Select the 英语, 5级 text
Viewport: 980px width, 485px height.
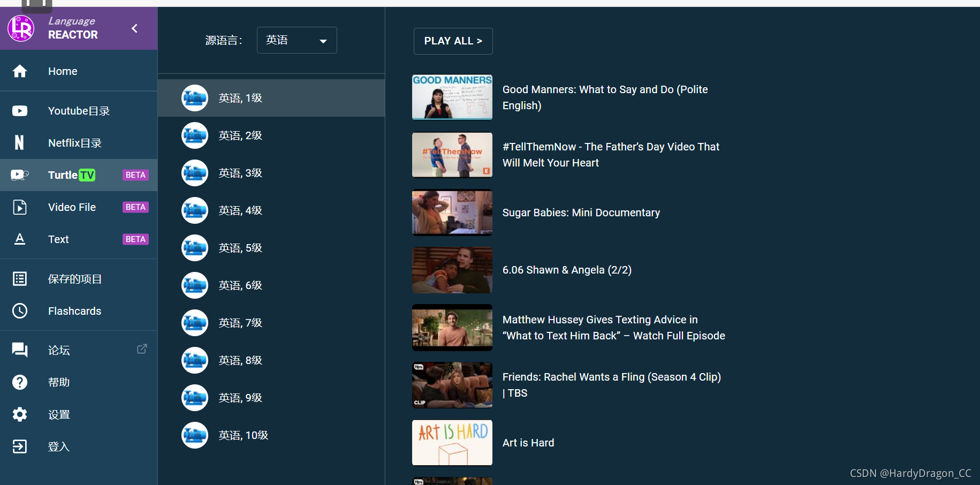point(240,248)
